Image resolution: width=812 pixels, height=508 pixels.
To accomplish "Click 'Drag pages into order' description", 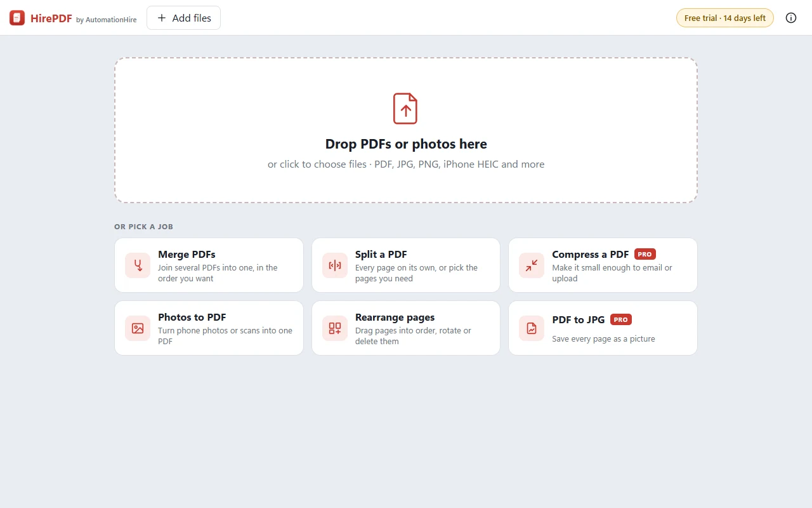I will [x=413, y=336].
